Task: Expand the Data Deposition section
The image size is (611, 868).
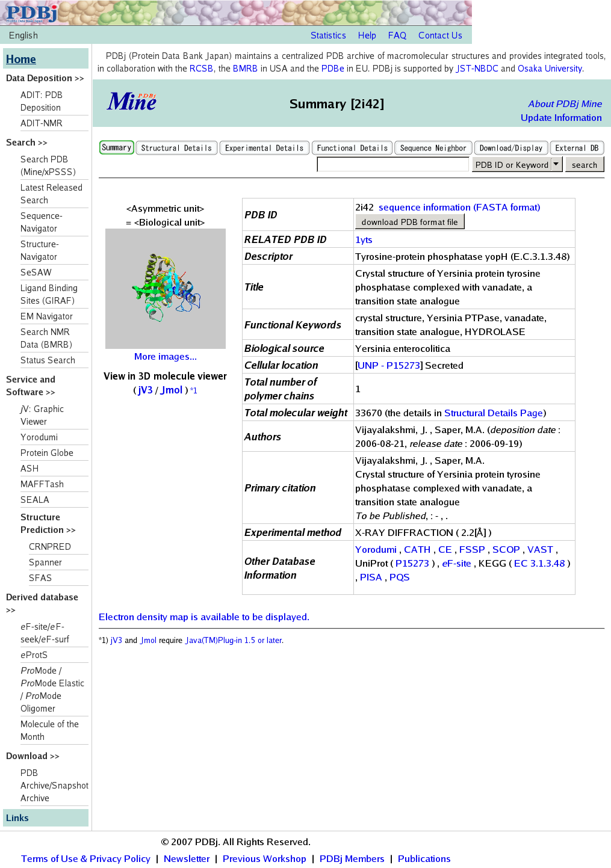Action: click(x=45, y=78)
